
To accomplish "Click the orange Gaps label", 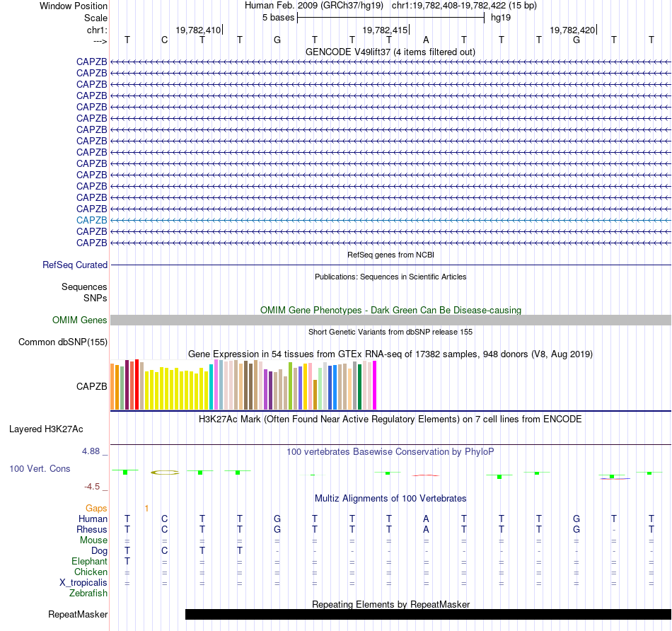I will [96, 508].
